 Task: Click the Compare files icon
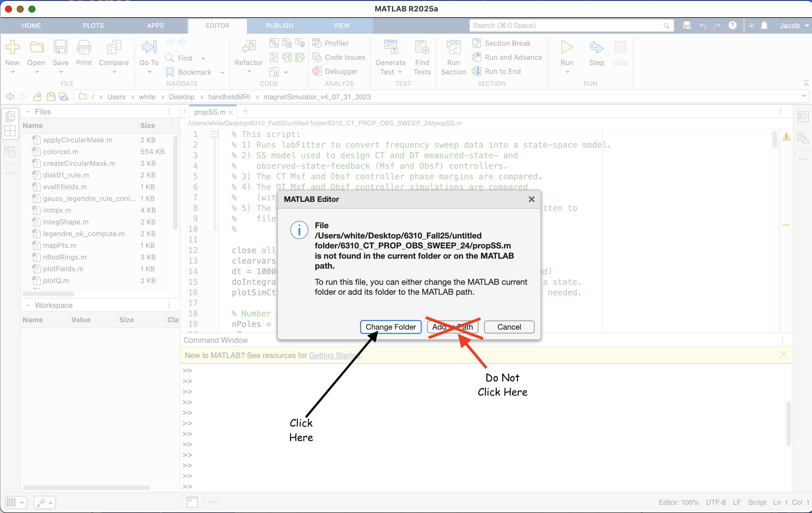click(x=114, y=47)
